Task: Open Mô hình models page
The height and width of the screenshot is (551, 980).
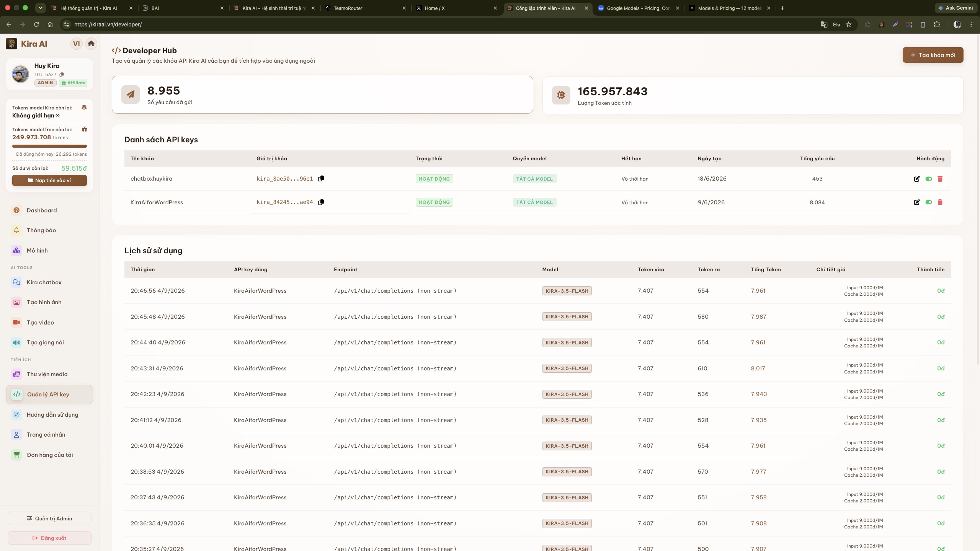Action: 49,251
